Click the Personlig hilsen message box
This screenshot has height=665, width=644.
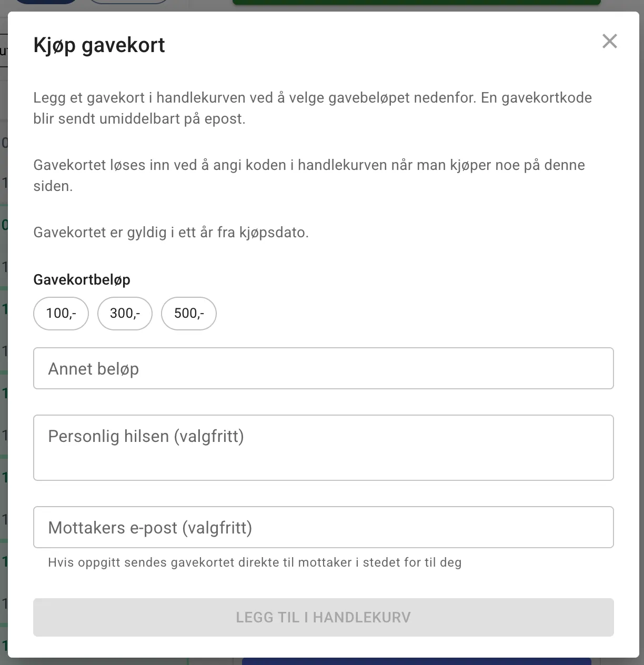tap(323, 447)
